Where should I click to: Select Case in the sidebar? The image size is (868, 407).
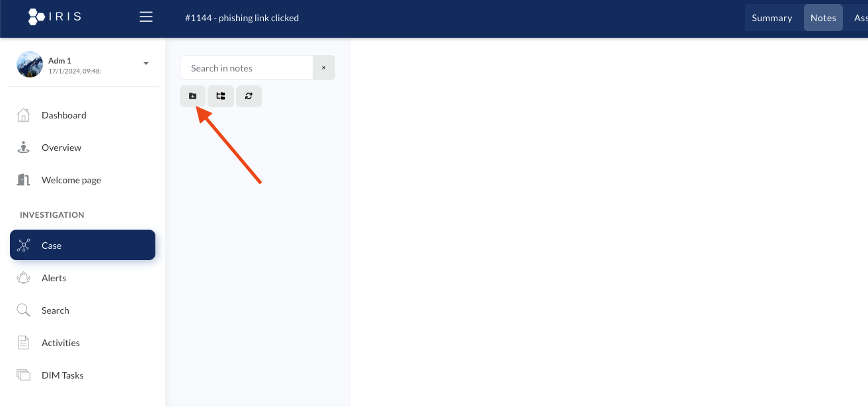point(83,245)
